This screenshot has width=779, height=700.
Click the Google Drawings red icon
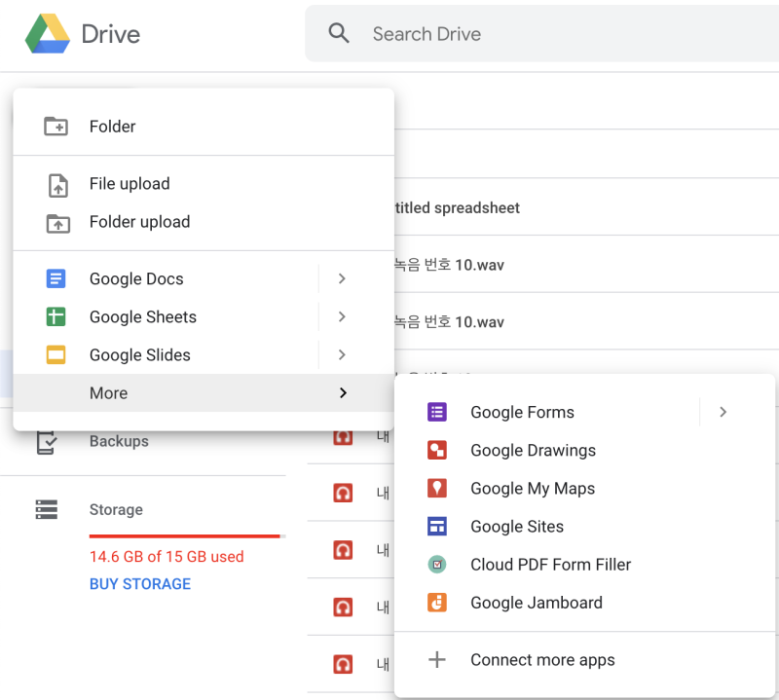tap(437, 450)
